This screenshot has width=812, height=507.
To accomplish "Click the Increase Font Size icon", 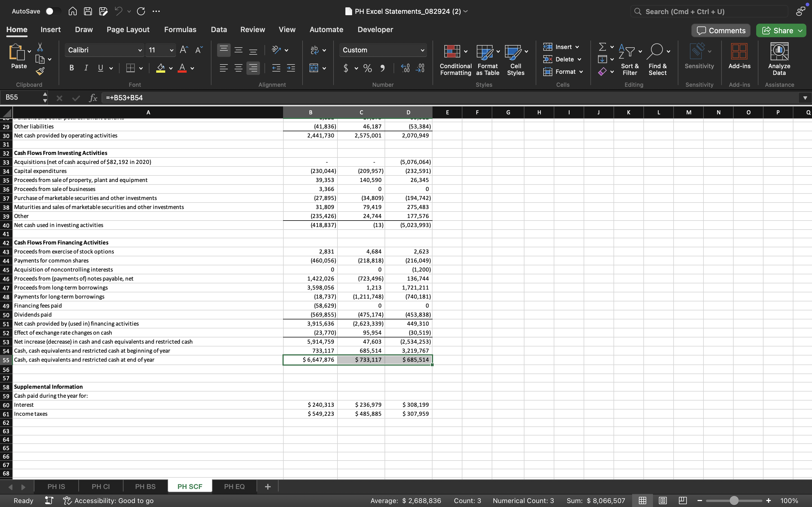I will [x=184, y=50].
